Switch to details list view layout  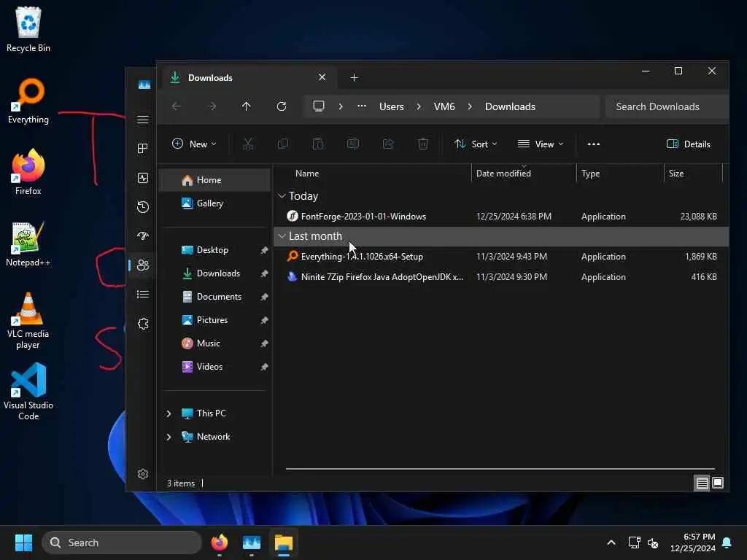703,483
